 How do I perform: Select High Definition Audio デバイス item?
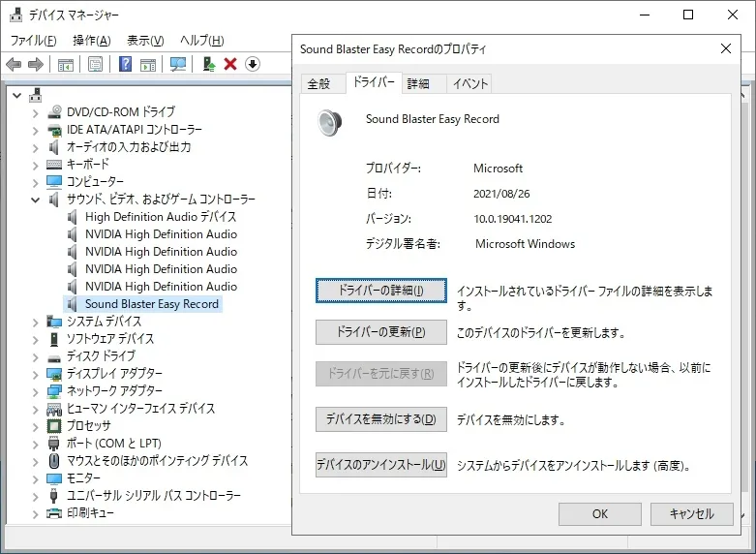(x=161, y=217)
